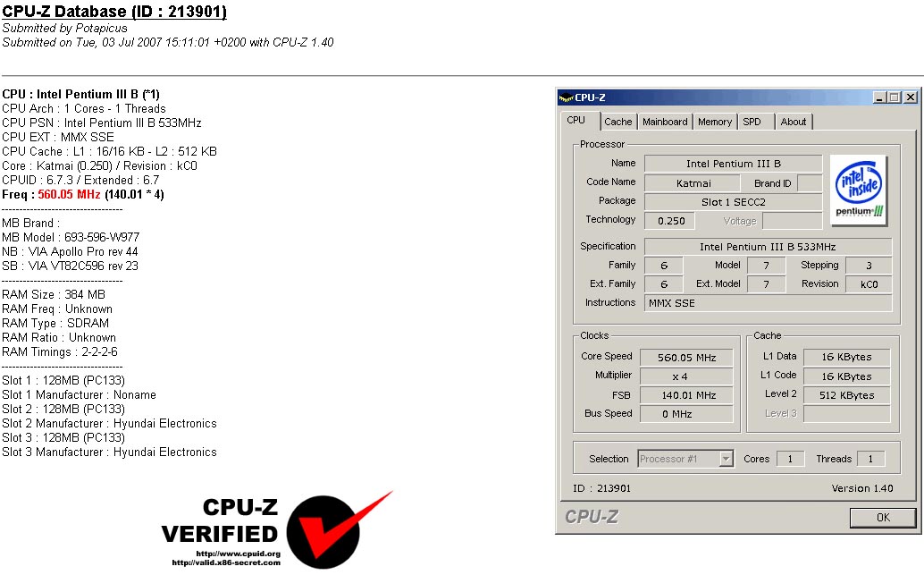Viewport: 924px width, 575px height.
Task: Click the http://valid.x86-secret.com URL text
Action: coord(226,562)
